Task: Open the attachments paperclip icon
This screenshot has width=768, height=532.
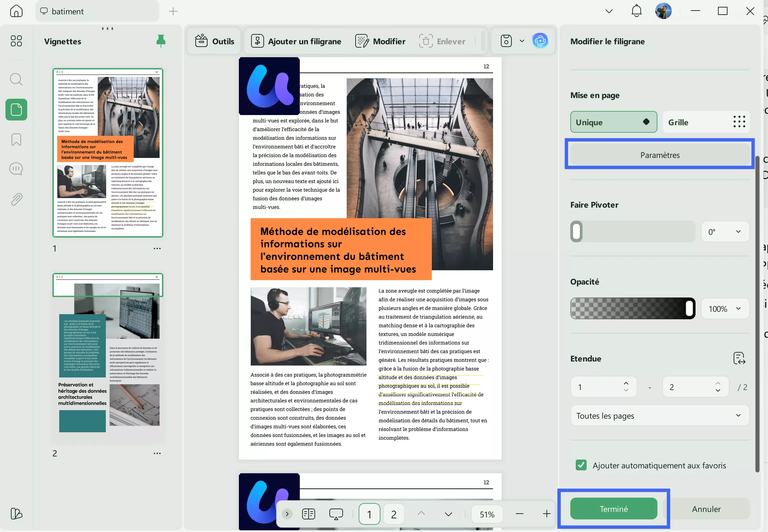Action: (16, 199)
